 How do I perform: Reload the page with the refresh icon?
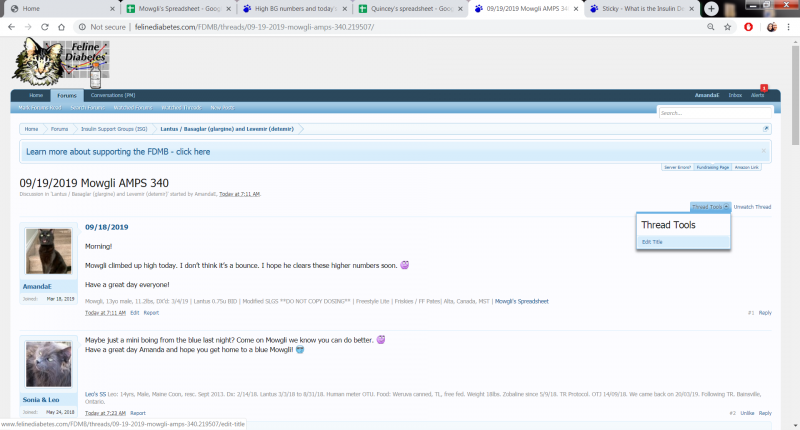[49, 27]
